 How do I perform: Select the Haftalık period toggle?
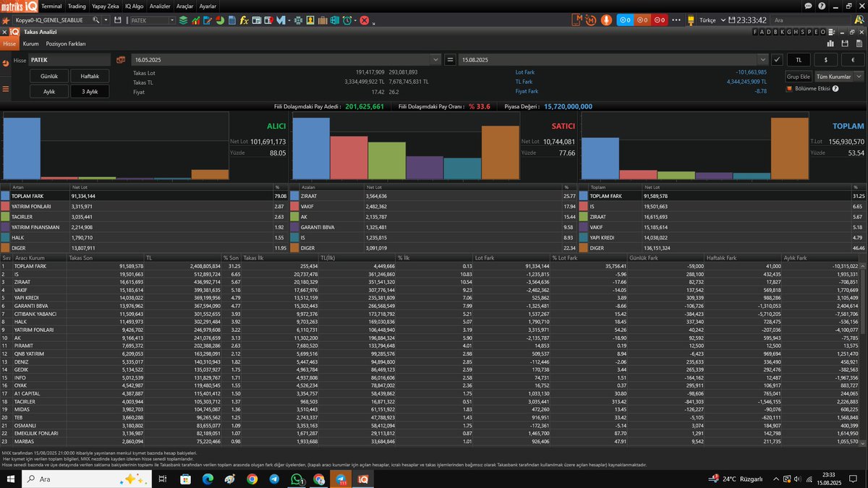90,76
